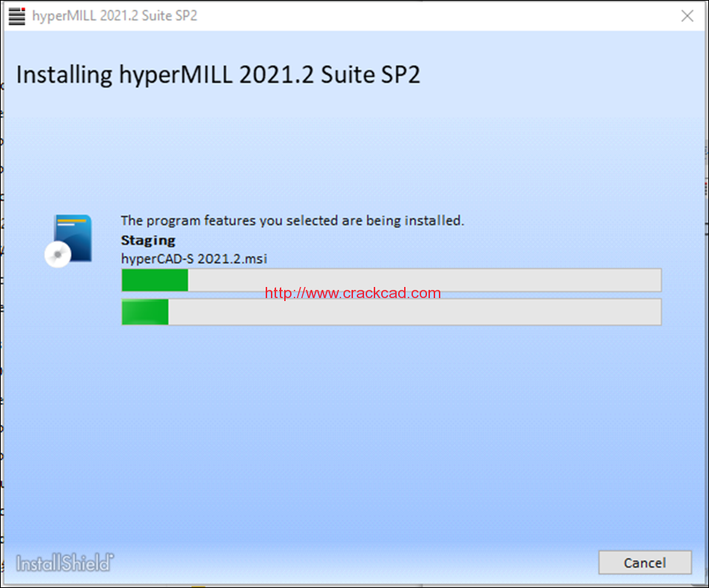
Task: Close the hyperMILL installer window
Action: coord(688,16)
